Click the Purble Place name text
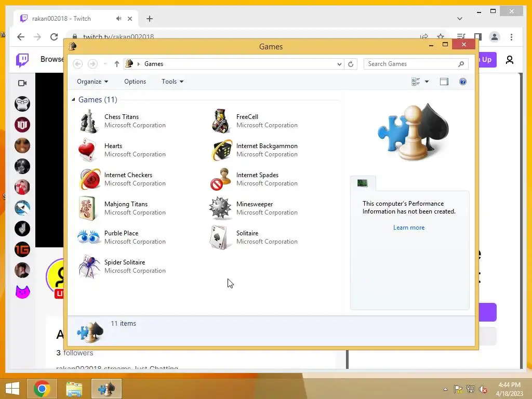The image size is (532, 399). coord(121,233)
